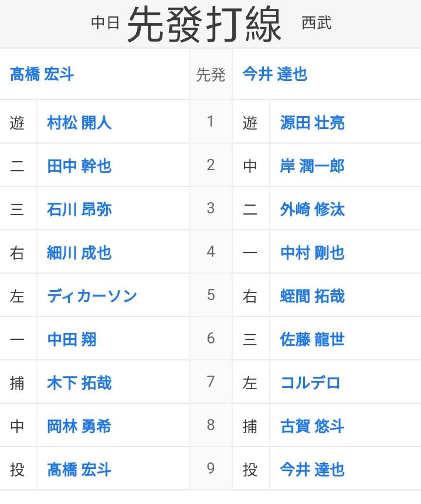
Task: Open ディカーソン player link
Action: coord(92,296)
